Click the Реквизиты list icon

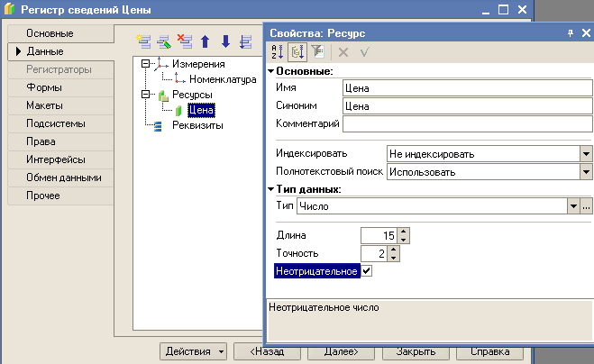point(158,126)
